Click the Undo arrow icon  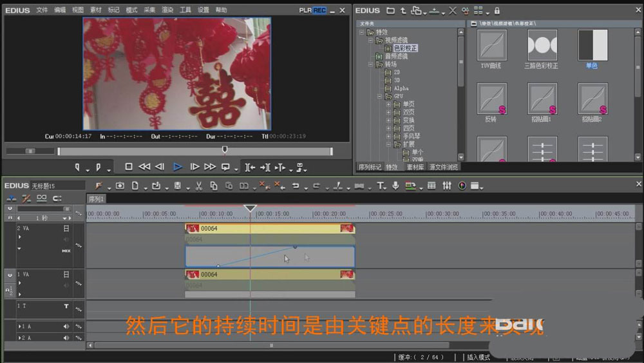point(296,186)
